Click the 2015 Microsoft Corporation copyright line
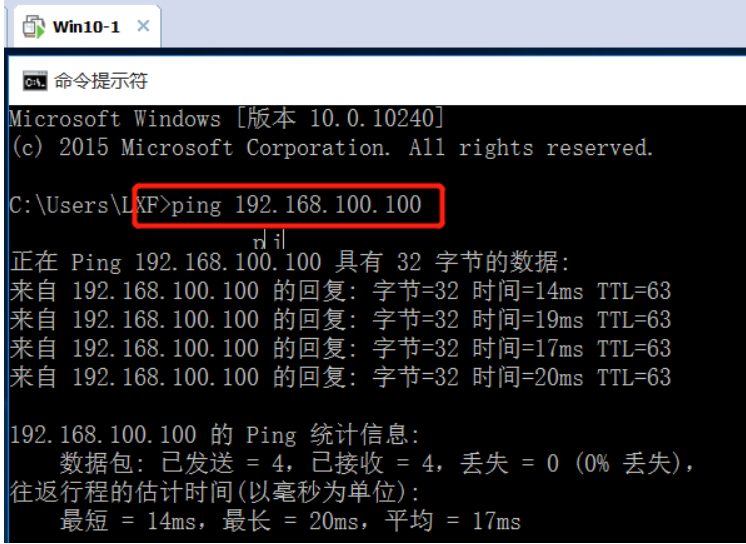The image size is (746, 544). [332, 148]
